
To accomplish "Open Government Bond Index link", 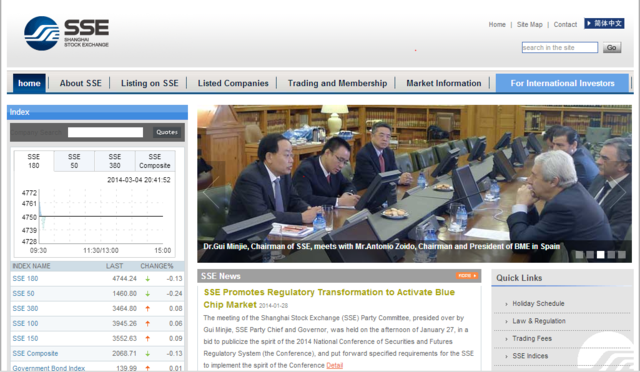I will coord(49,368).
